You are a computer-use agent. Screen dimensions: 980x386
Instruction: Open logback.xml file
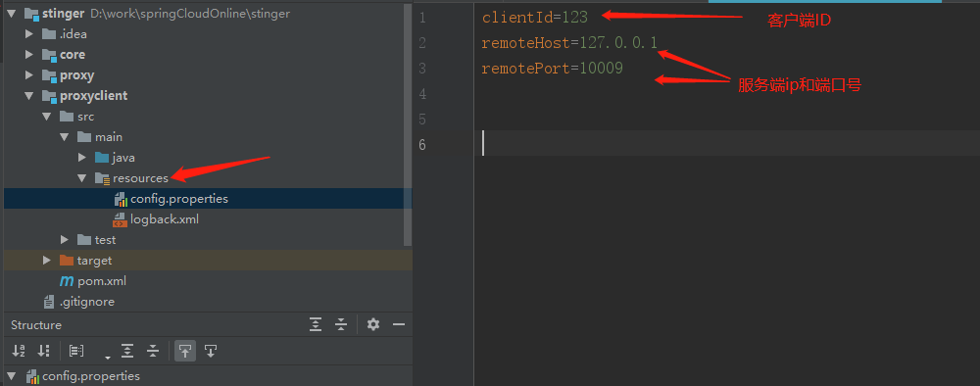(165, 219)
